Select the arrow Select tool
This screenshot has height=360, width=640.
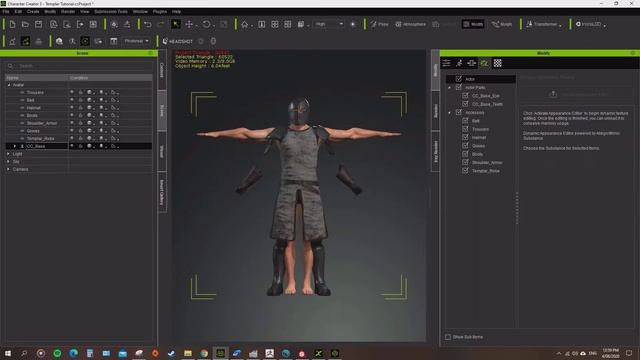[x=176, y=24]
